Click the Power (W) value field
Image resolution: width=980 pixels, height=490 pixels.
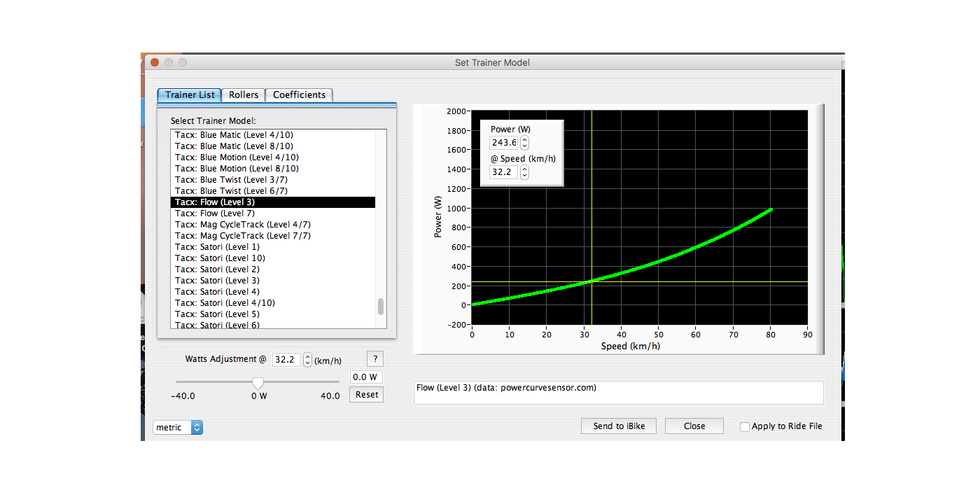tap(504, 143)
